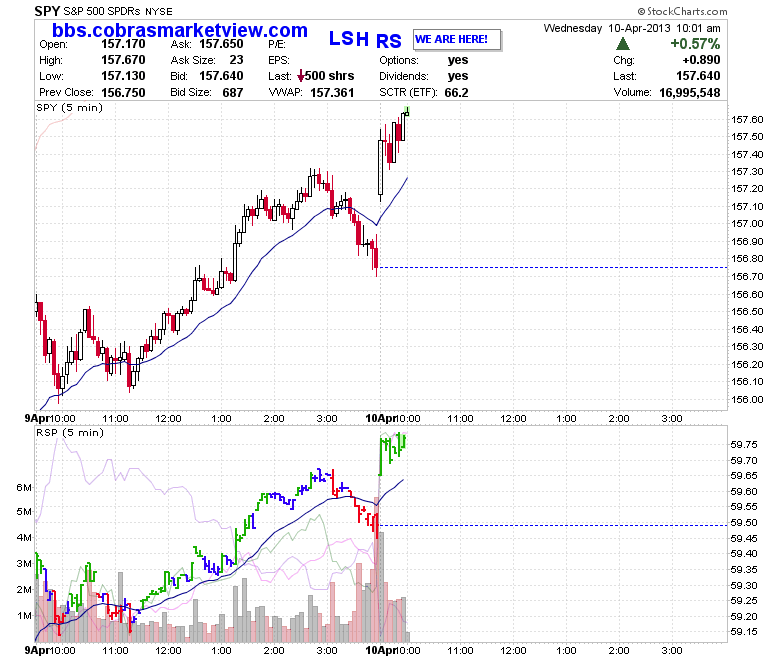Click the Bid value 157.640
Viewport: 780px width, 659px height.
[221, 76]
